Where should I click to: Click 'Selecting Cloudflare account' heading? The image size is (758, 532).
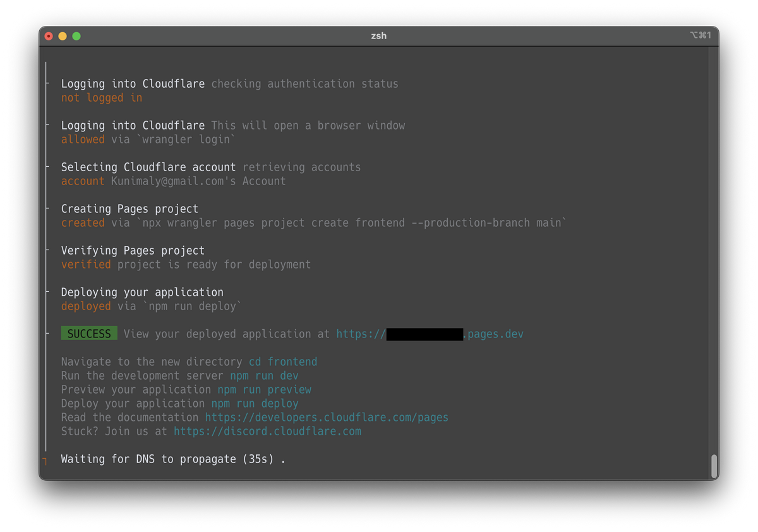point(148,167)
